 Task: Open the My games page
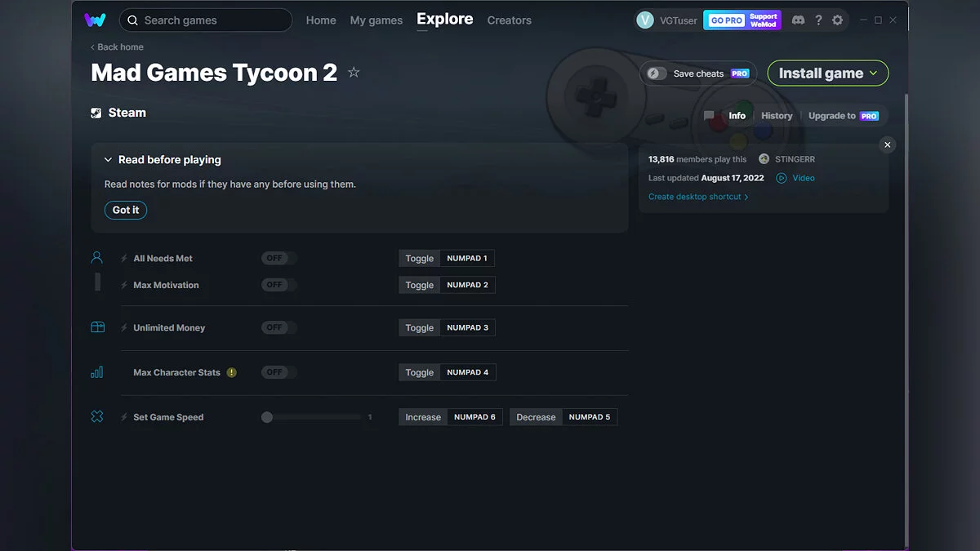tap(376, 20)
